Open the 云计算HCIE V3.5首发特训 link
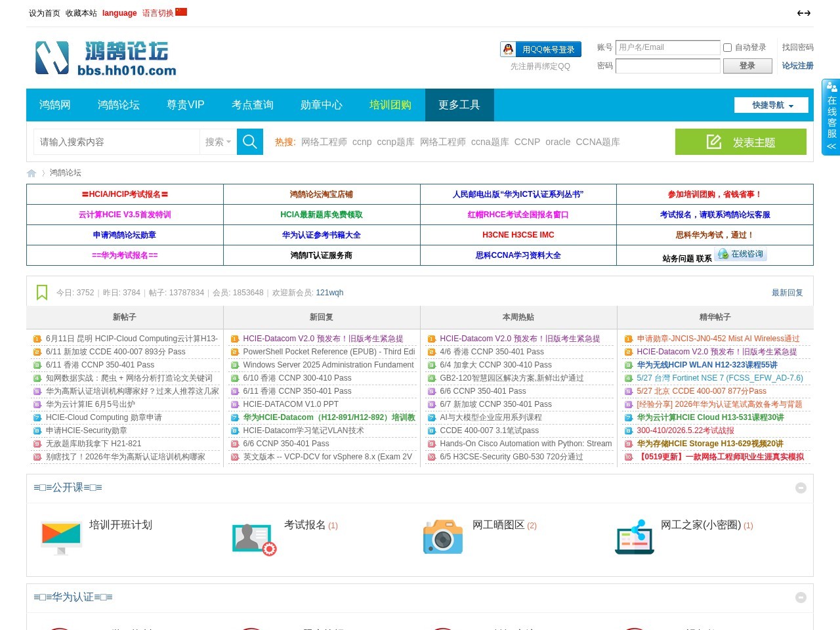The width and height of the screenshot is (840, 630). pyautogui.click(x=125, y=215)
